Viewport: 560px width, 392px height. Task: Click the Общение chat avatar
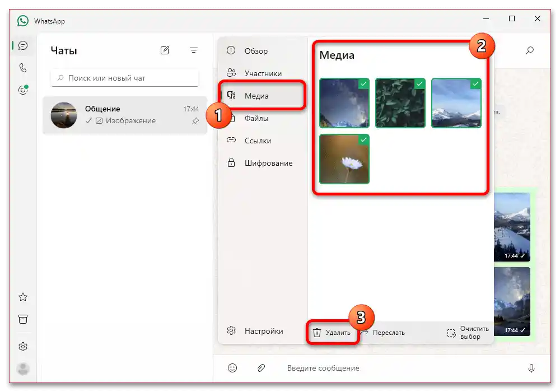pyautogui.click(x=64, y=115)
